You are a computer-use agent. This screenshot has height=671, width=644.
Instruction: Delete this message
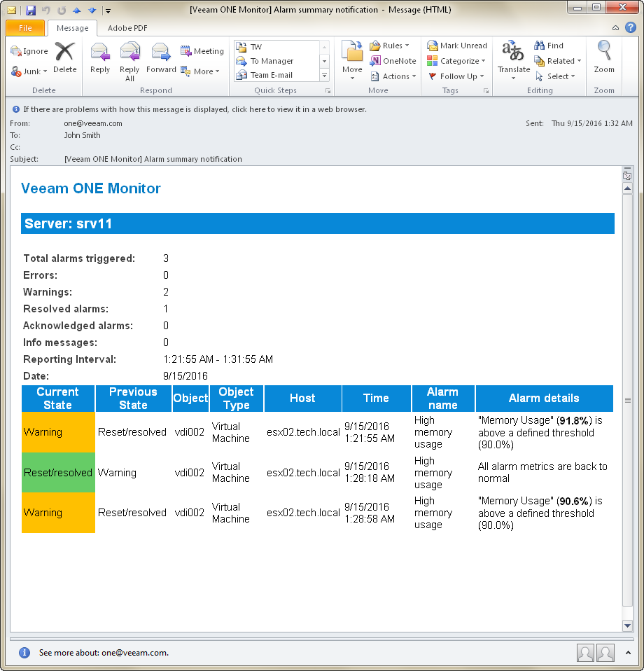64,57
